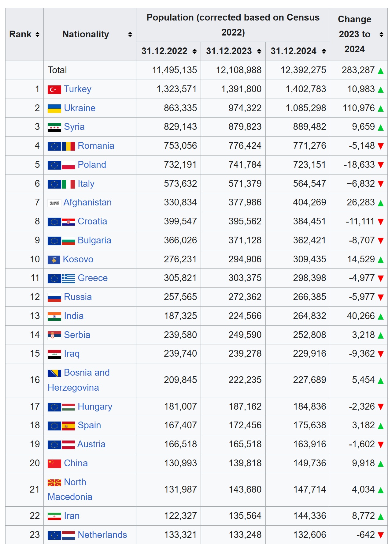Open the Turkey link

click(x=78, y=89)
